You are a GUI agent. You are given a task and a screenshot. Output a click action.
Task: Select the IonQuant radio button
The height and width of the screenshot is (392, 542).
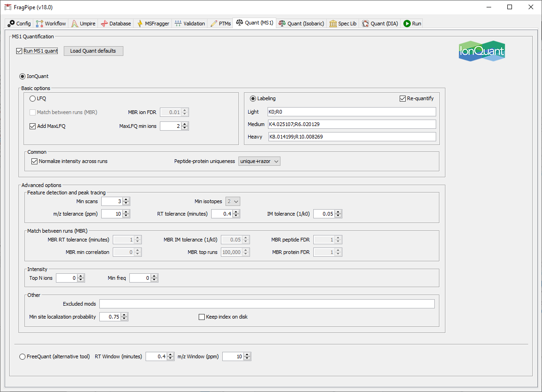pyautogui.click(x=23, y=76)
